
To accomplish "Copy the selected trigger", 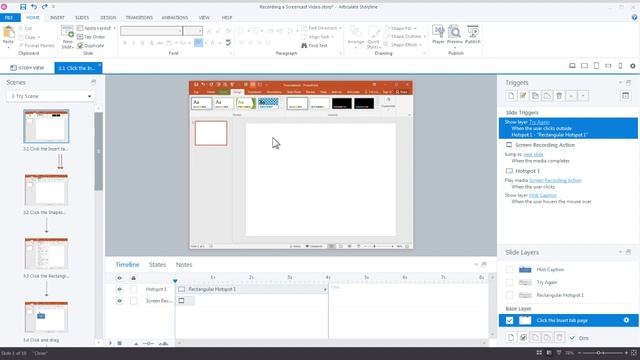I will click(535, 96).
